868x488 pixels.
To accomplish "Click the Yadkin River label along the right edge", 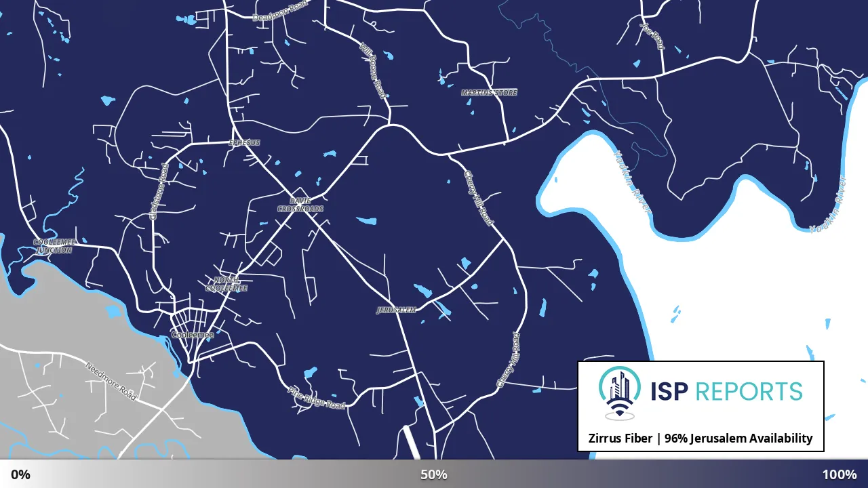I will pos(828,204).
